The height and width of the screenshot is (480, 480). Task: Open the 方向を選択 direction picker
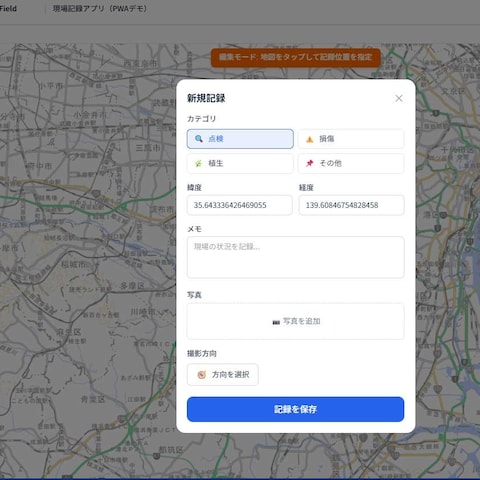(223, 375)
